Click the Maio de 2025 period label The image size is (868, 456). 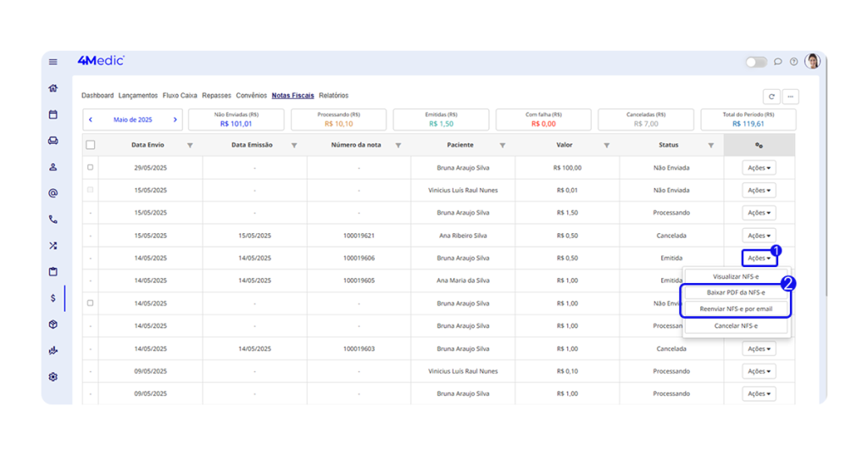133,120
